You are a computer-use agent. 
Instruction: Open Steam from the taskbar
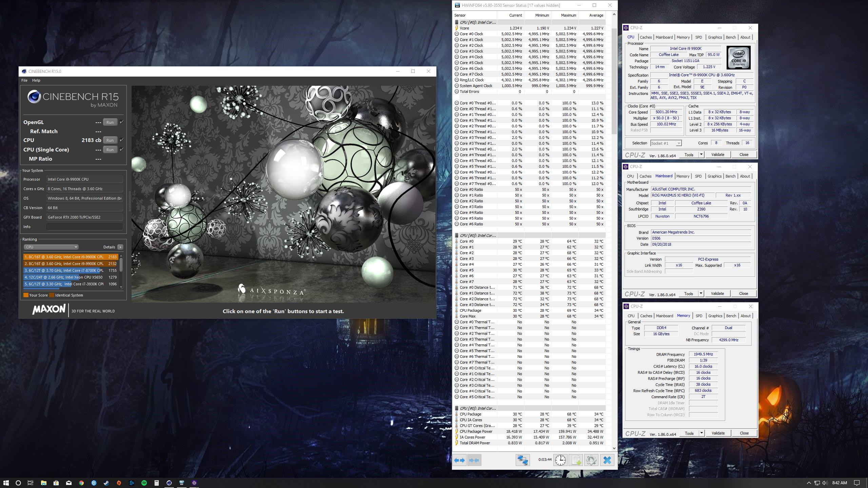(x=106, y=483)
